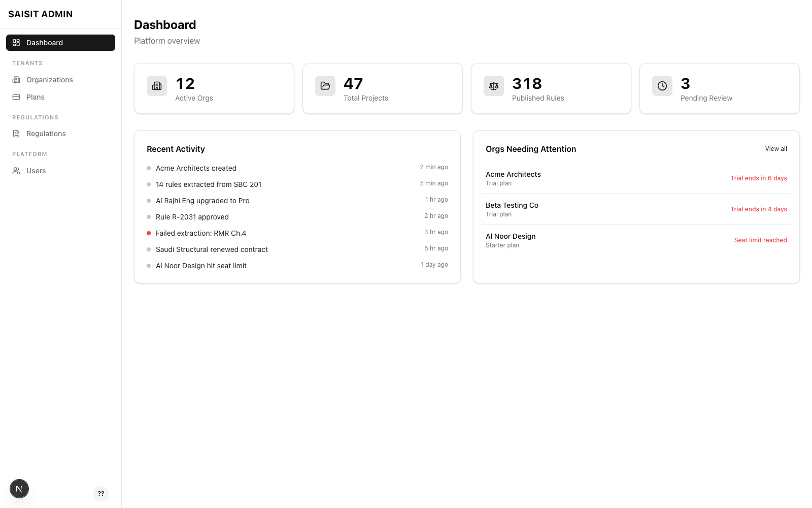Image resolution: width=812 pixels, height=508 pixels.
Task: Open the Al Noor Design org row
Action: point(636,240)
